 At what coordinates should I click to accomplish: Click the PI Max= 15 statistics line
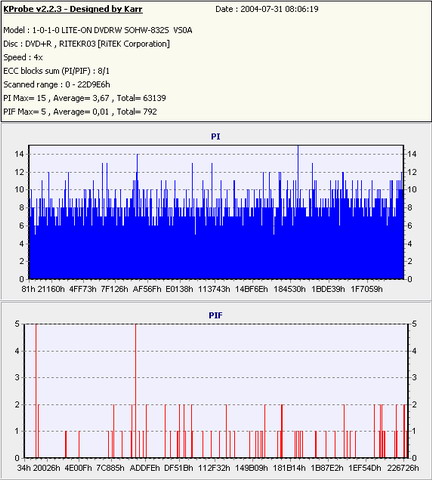coord(85,98)
